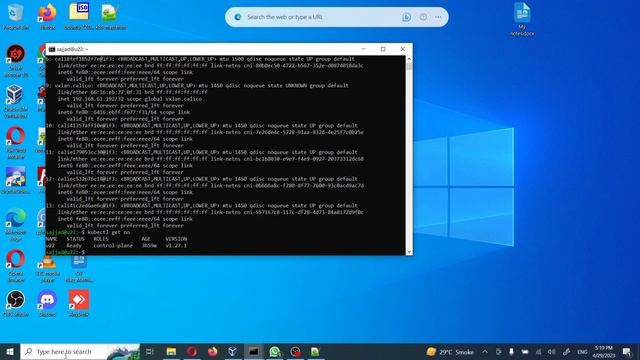
Task: Open the three-dots menu in desktop search bar
Action: (x=438, y=17)
